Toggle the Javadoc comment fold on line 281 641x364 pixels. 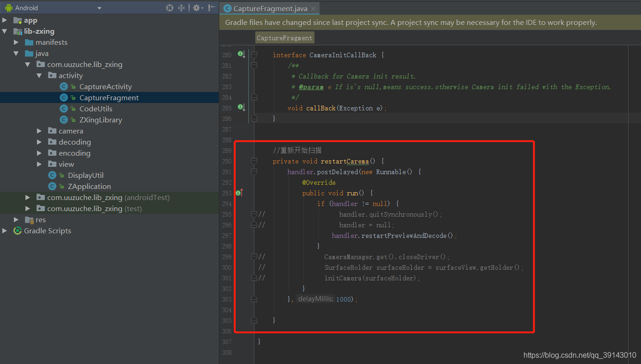[254, 66]
